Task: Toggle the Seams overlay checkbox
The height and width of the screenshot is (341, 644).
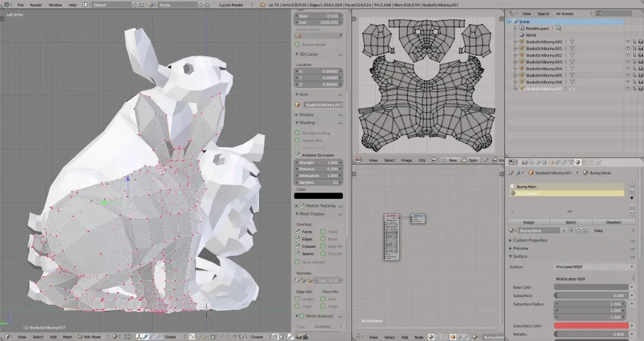Action: (x=297, y=254)
